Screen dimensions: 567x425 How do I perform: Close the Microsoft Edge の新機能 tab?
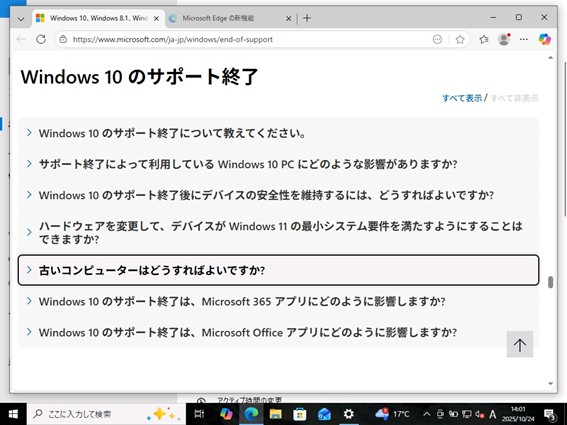point(289,18)
